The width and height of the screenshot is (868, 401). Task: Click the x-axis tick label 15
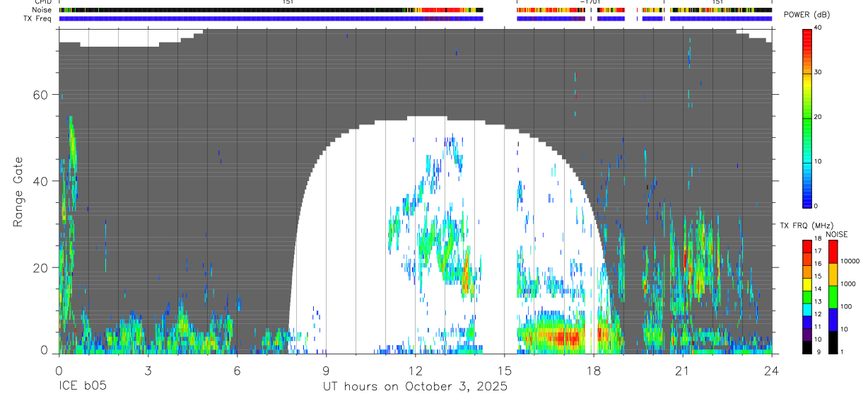pyautogui.click(x=505, y=370)
